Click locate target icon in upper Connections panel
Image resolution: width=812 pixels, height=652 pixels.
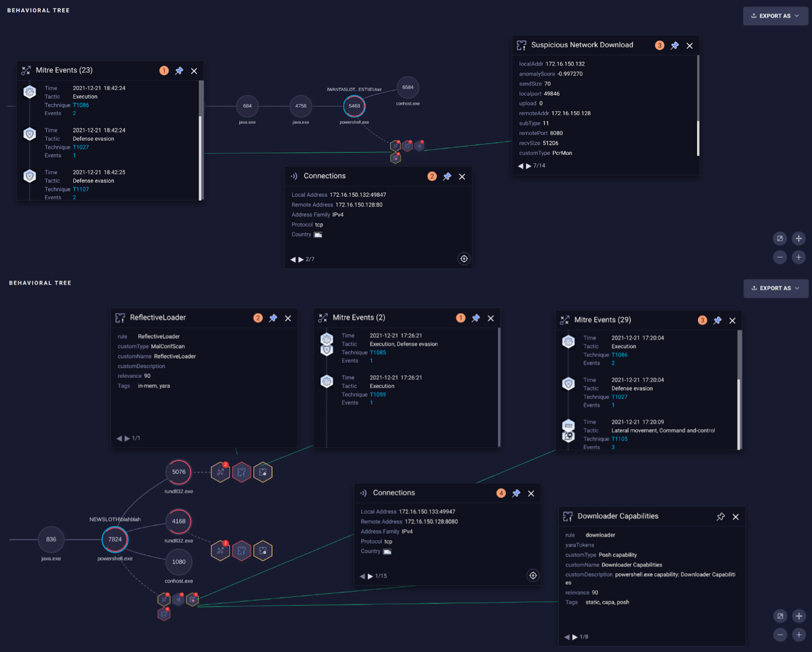[464, 259]
